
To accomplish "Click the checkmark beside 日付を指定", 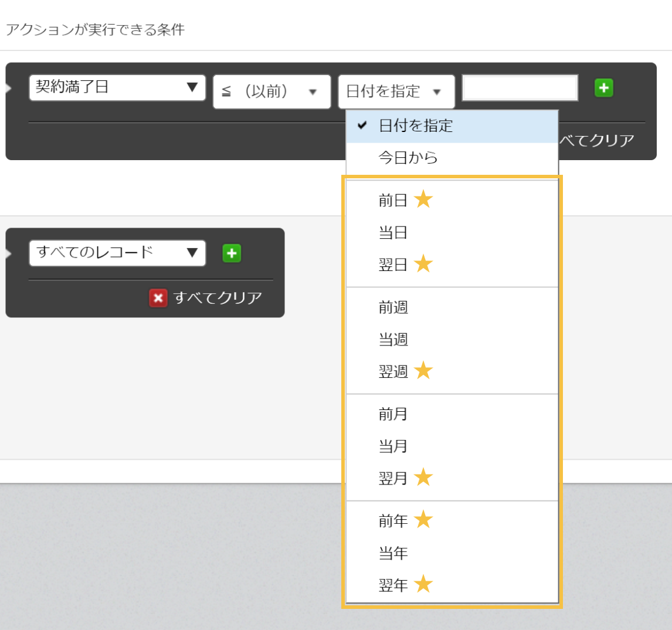I will click(361, 125).
